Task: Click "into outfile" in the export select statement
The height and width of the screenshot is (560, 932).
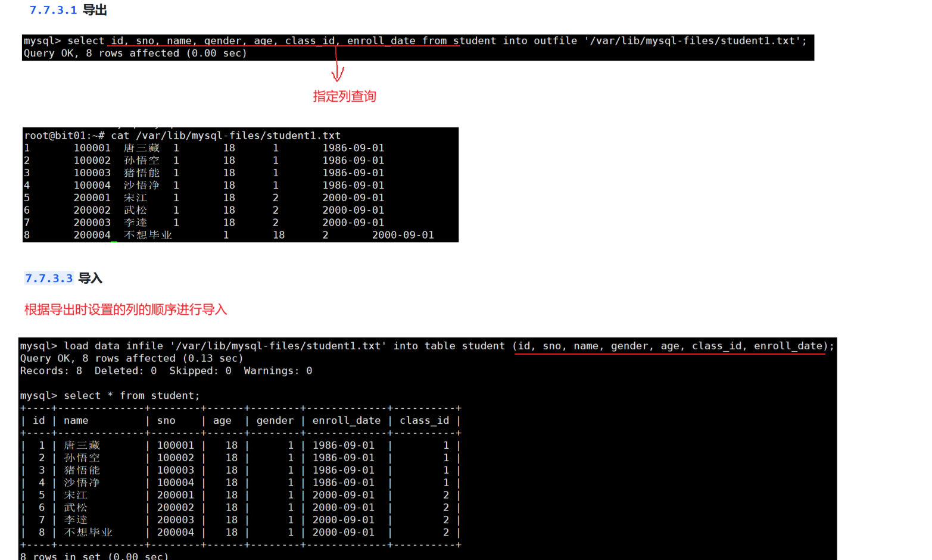Action: (x=540, y=41)
